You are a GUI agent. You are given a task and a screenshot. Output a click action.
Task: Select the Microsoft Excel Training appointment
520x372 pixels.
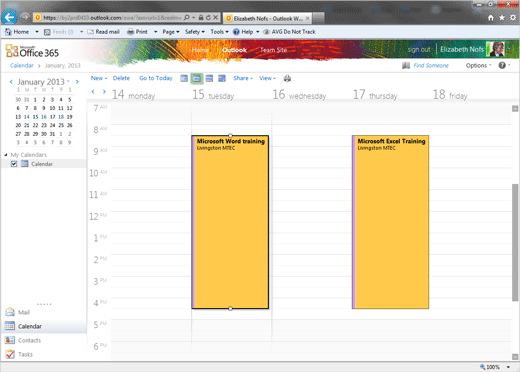tap(390, 222)
